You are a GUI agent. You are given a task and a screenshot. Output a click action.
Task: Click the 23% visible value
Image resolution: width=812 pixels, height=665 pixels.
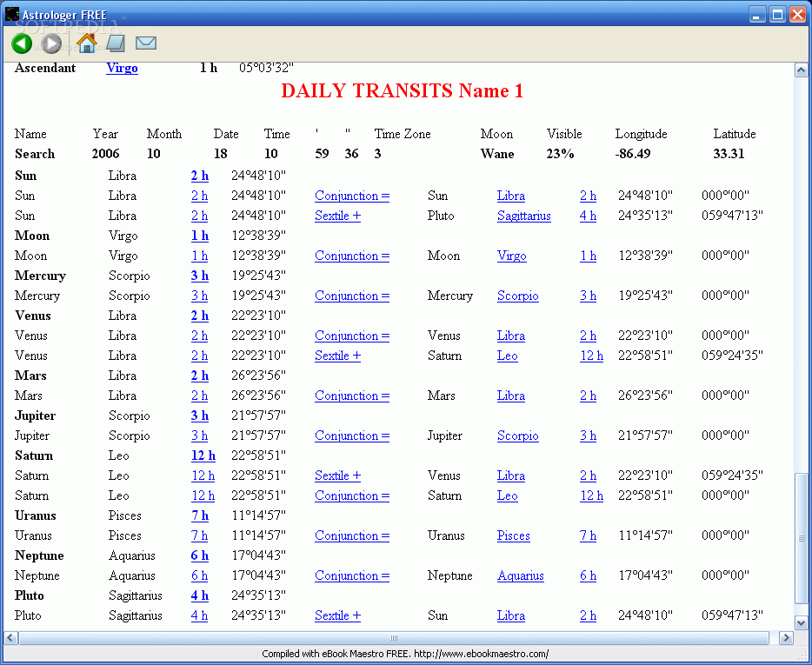click(561, 154)
